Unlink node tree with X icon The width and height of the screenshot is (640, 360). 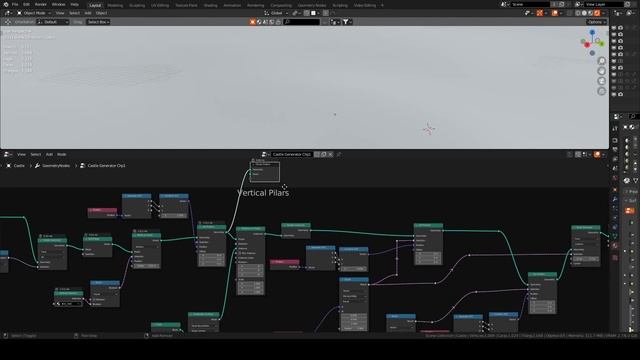point(330,154)
